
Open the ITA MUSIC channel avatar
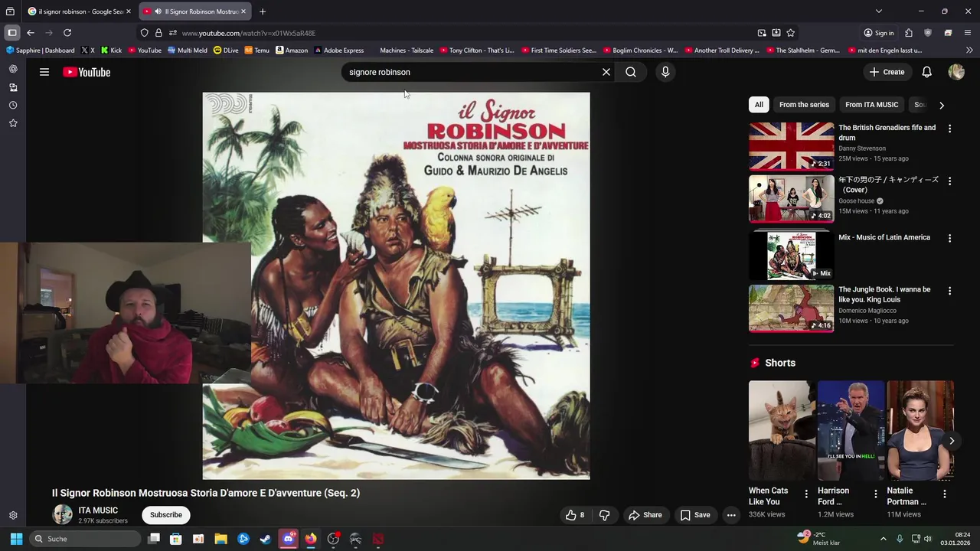62,515
